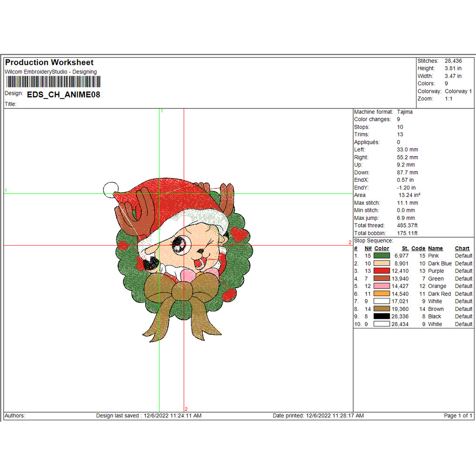Click the green color swatch in stop 1
This screenshot has height=476, width=476.
point(382,256)
